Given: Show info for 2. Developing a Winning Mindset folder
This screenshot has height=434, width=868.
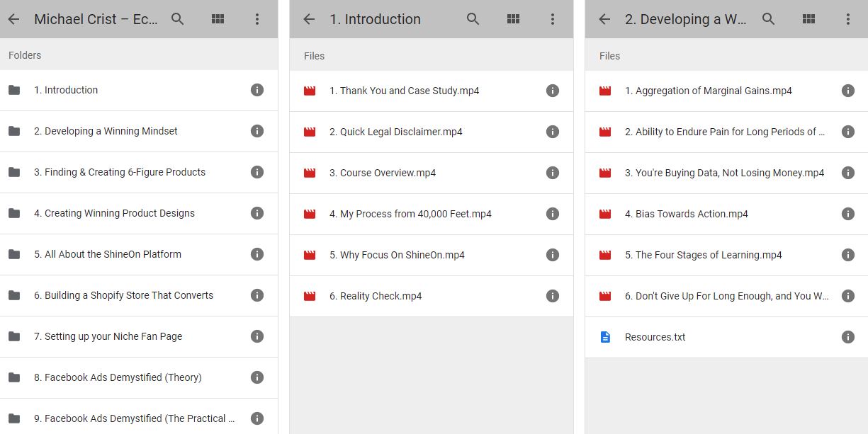Looking at the screenshot, I should tap(257, 131).
